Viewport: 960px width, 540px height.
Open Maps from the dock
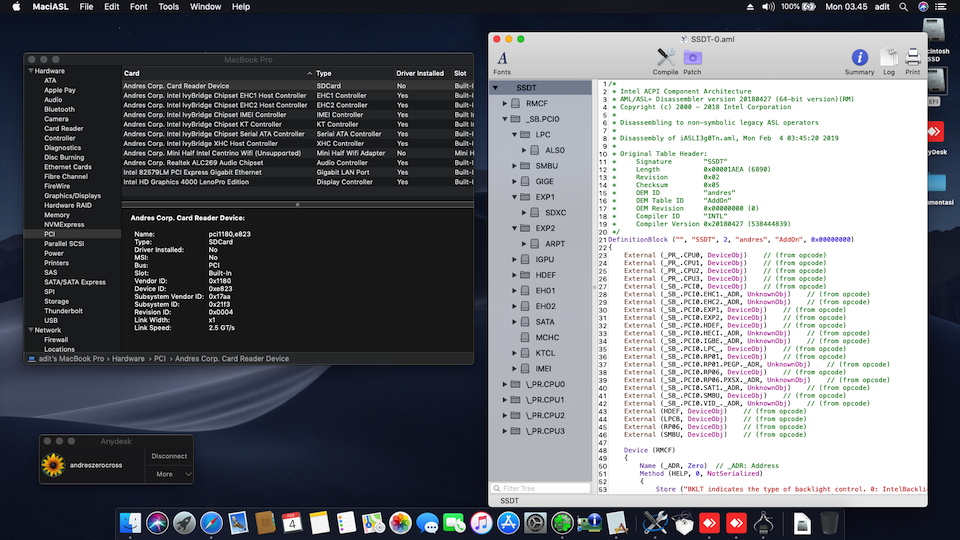(x=373, y=523)
